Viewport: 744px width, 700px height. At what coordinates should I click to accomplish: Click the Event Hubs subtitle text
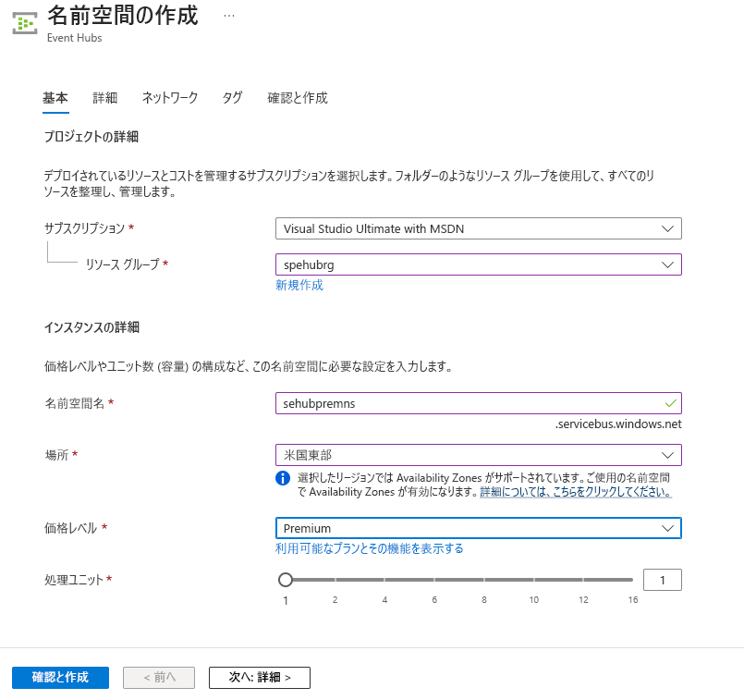(x=75, y=38)
